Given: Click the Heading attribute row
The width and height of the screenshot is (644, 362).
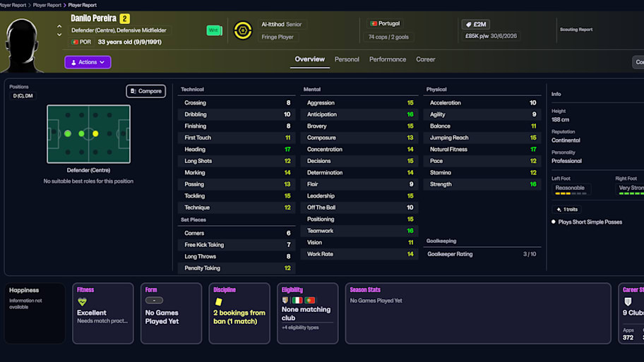Looking at the screenshot, I should [x=237, y=150].
